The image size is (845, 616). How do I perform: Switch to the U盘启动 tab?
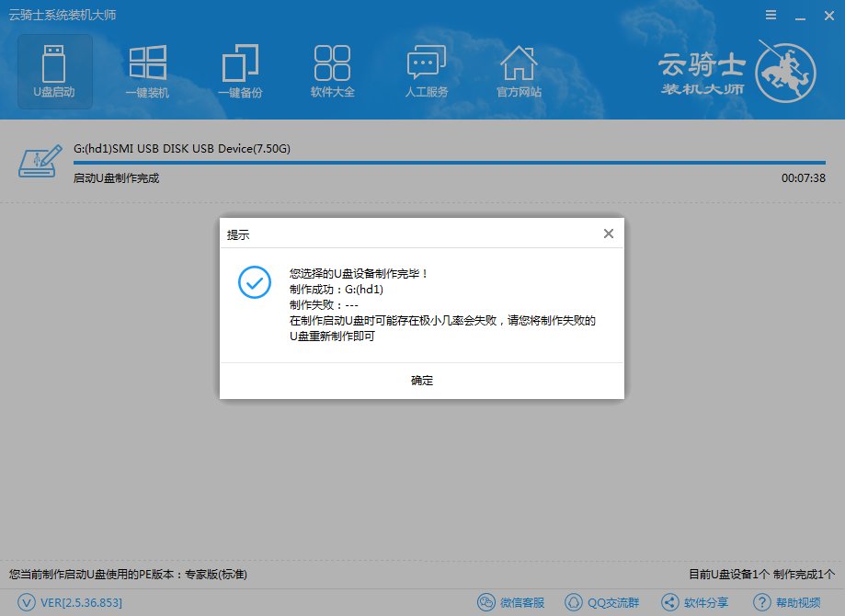54,71
